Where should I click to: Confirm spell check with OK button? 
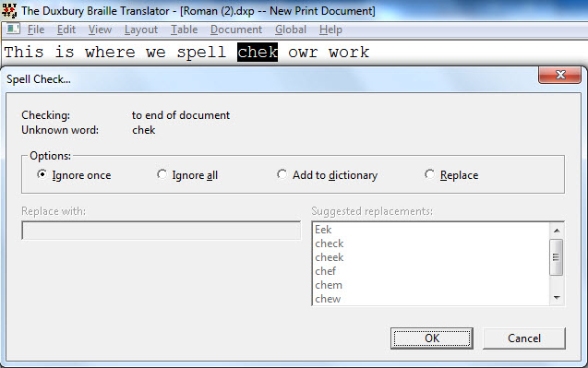pos(432,338)
